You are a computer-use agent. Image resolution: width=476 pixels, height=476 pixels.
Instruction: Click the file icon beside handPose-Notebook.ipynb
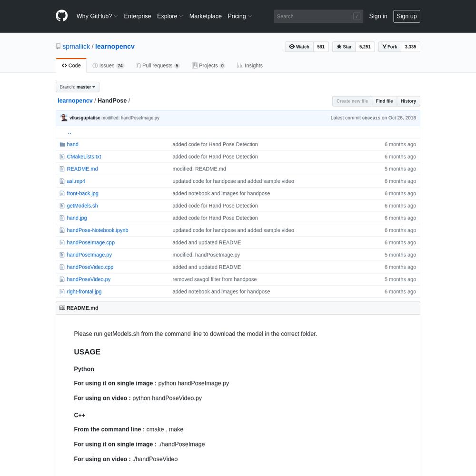[62, 230]
